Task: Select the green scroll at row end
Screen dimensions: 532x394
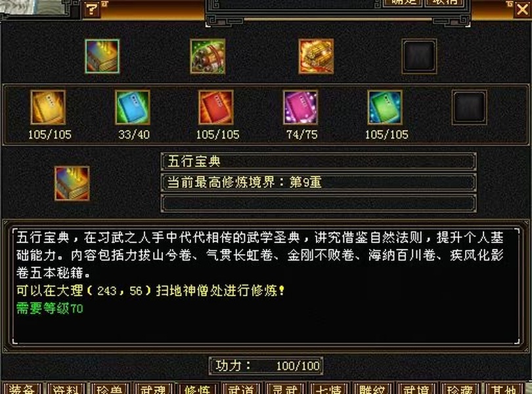Action: click(x=385, y=107)
